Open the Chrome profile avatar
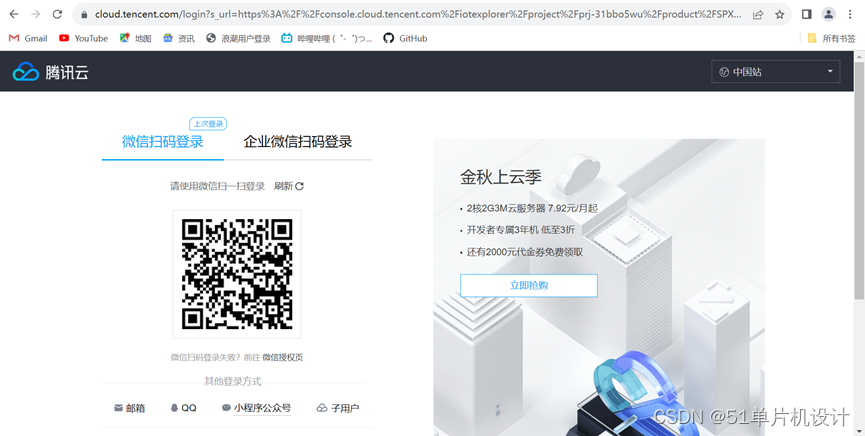This screenshot has height=436, width=865. pyautogui.click(x=829, y=15)
